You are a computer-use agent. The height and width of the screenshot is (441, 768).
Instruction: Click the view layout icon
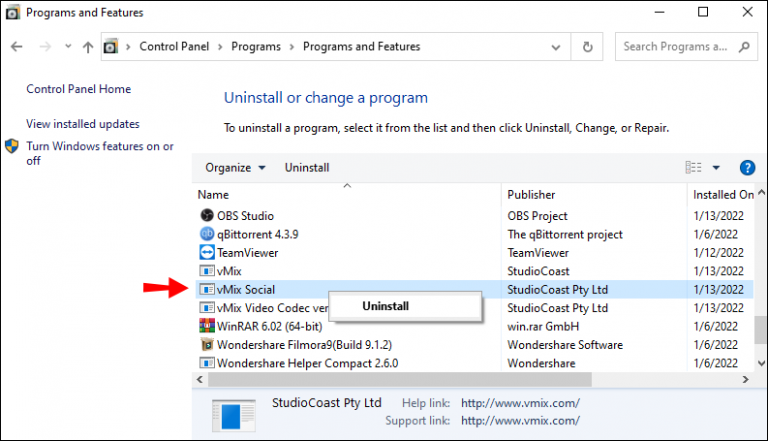pyautogui.click(x=693, y=168)
